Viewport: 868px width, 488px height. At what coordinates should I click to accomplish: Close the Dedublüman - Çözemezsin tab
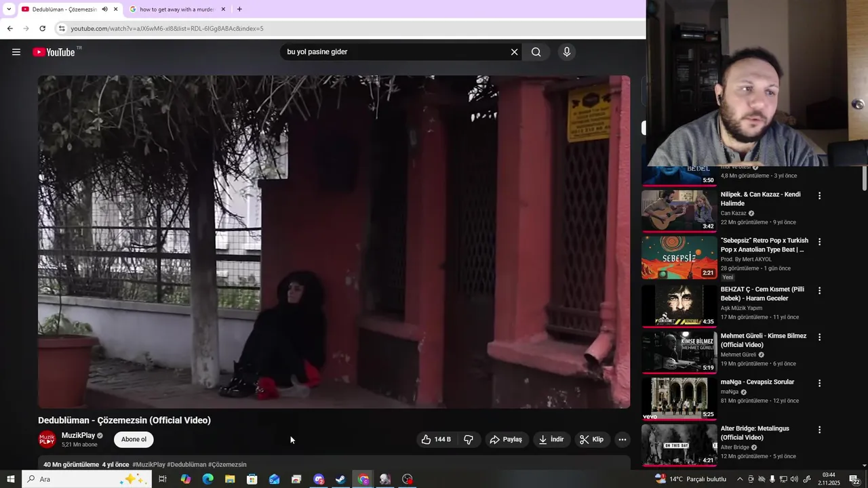coord(116,9)
